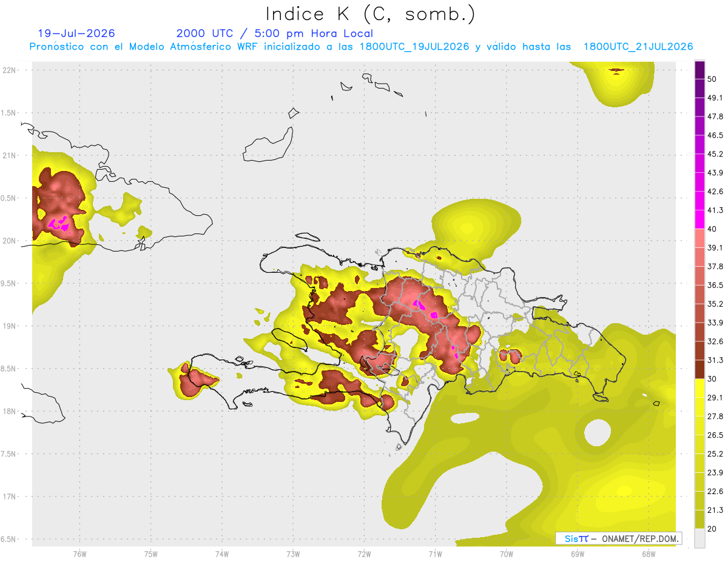Click the colorbar label "41.3"
Viewport: 728px width, 562px height.
(715, 210)
